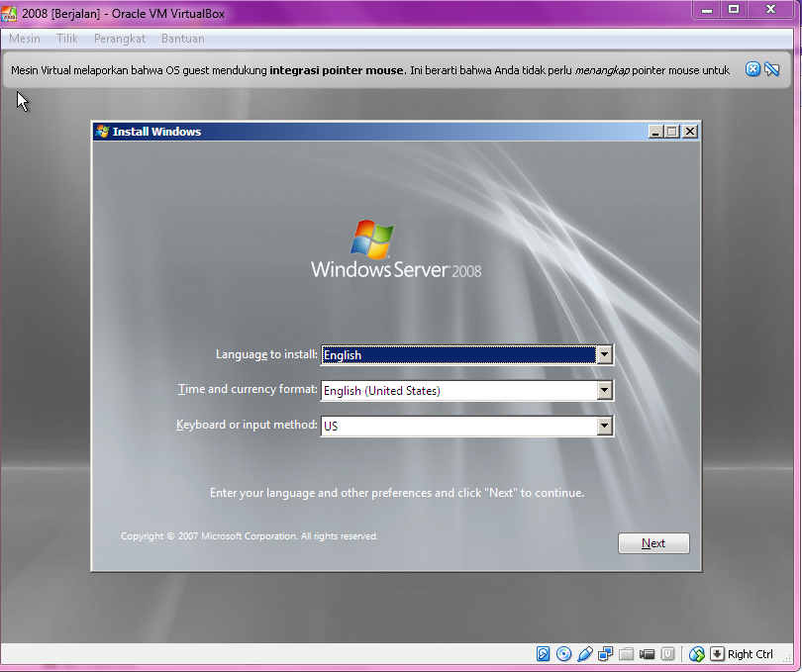Screen dimensions: 802x672
Task: Open the Time and currency format dropdown arrow
Action: [x=604, y=390]
